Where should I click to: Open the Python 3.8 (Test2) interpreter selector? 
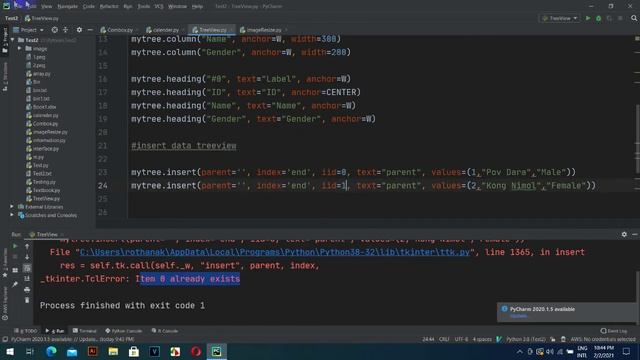pos(526,339)
